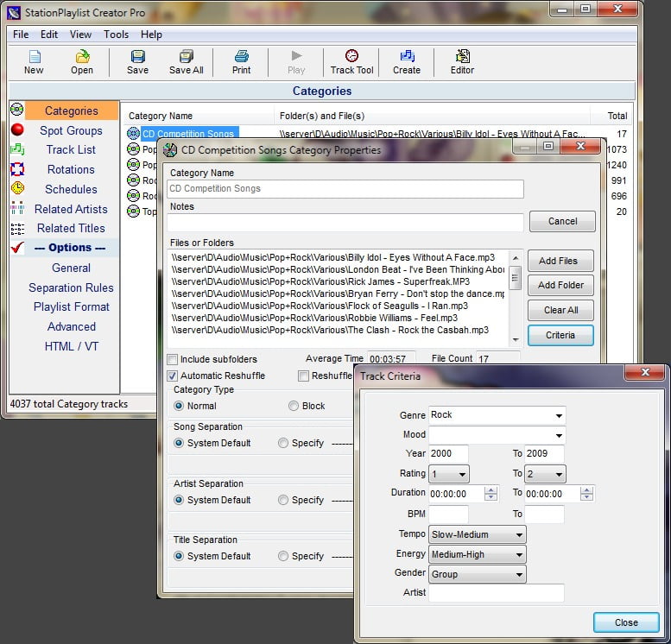Open the Help menu
Image resolution: width=671 pixels, height=644 pixels.
(151, 35)
